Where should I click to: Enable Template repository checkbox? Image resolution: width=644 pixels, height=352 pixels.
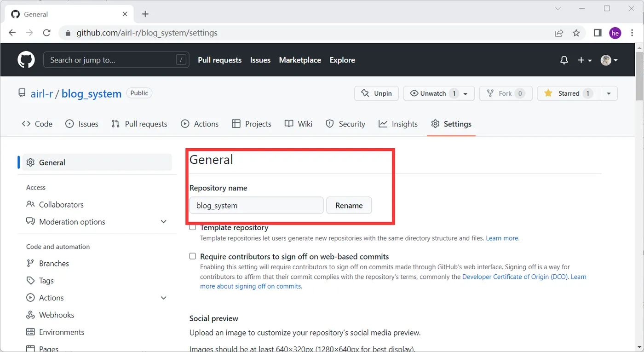193,227
